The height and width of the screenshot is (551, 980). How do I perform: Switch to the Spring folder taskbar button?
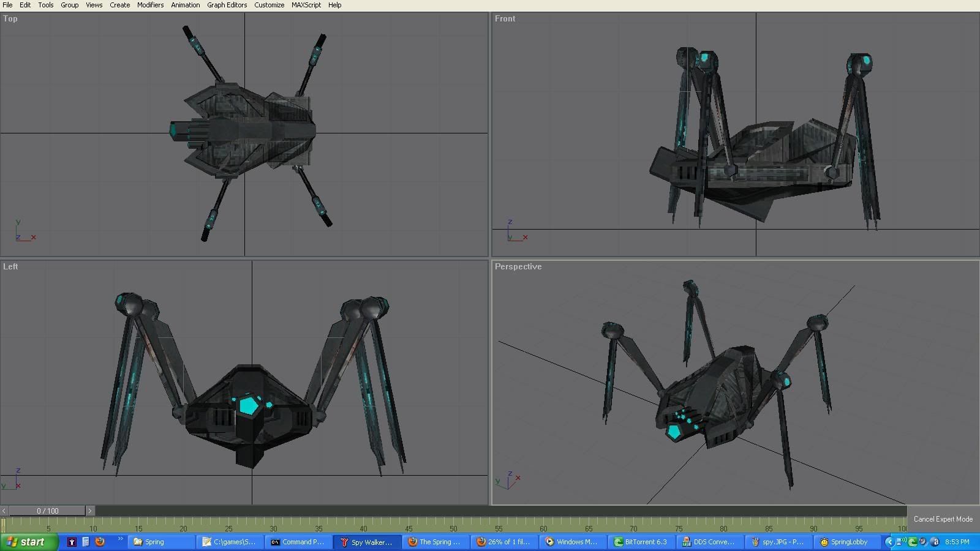tap(162, 542)
